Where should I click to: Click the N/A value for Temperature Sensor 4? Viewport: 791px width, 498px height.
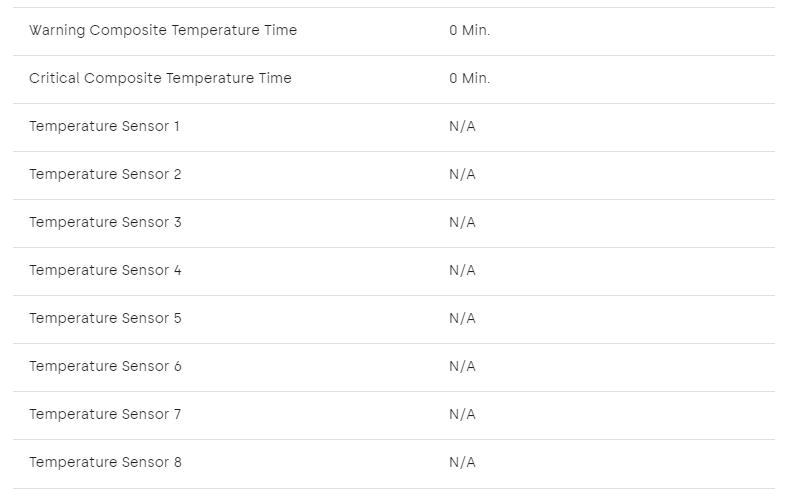pyautogui.click(x=462, y=270)
